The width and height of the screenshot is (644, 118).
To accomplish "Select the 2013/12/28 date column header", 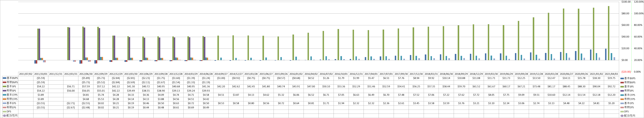I will click(x=176, y=74).
